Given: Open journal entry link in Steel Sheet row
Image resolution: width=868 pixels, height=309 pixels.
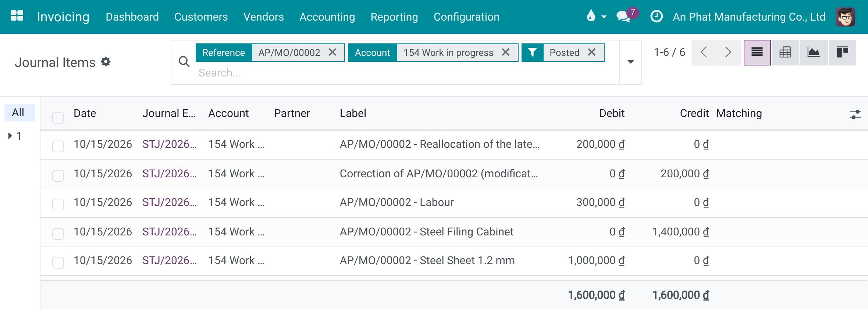Looking at the screenshot, I should click(170, 260).
